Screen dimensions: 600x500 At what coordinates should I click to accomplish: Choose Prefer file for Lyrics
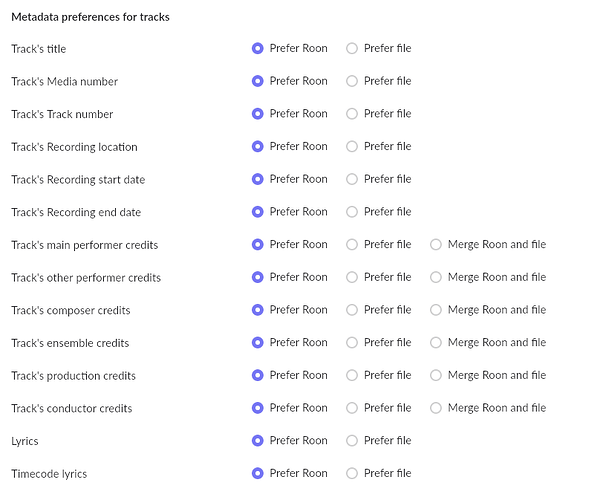click(352, 440)
